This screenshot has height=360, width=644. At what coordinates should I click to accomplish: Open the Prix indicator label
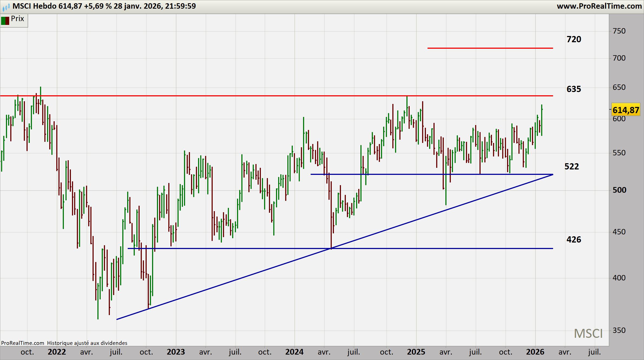(18, 19)
